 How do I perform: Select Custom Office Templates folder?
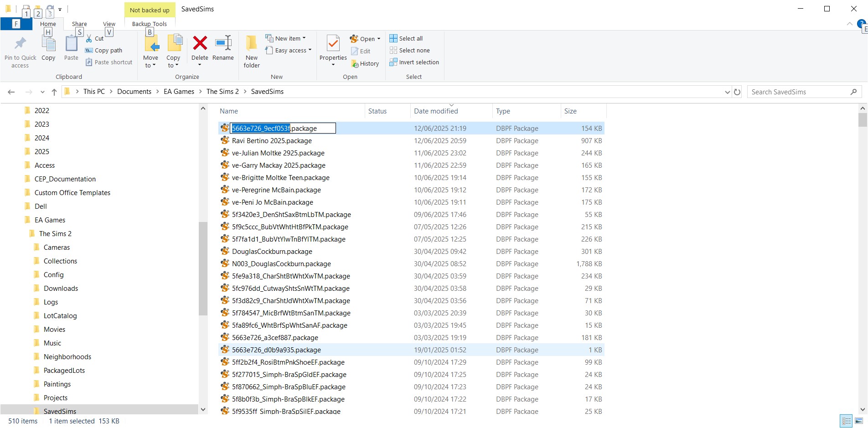pos(72,193)
